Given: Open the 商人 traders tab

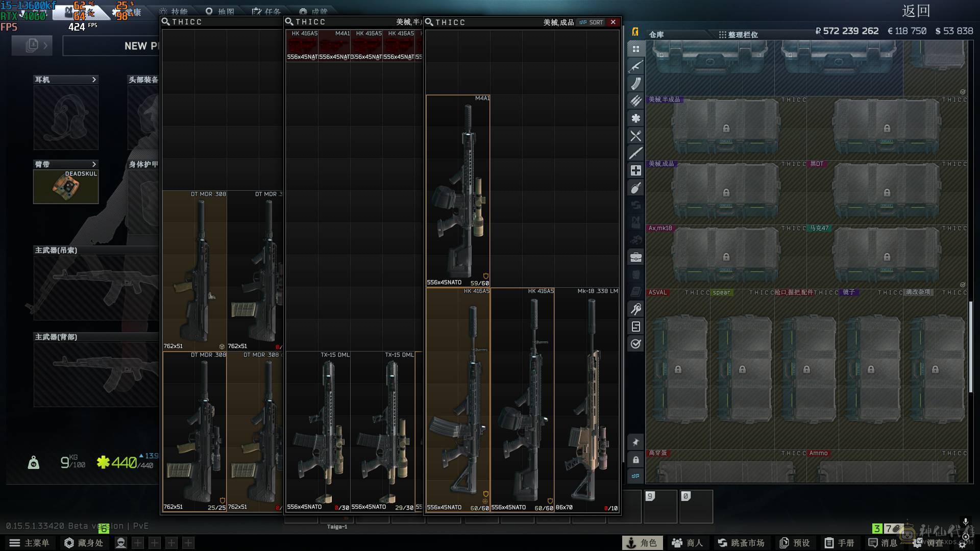Looking at the screenshot, I should [687, 543].
